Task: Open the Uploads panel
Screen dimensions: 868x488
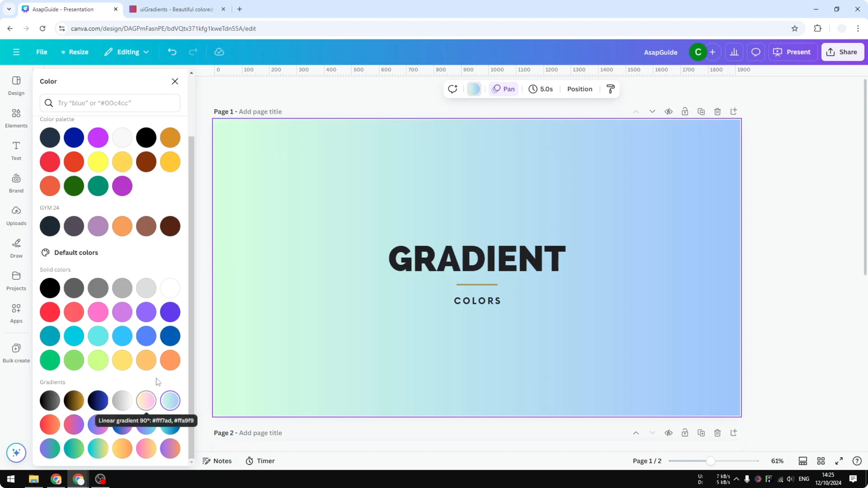Action: click(16, 215)
